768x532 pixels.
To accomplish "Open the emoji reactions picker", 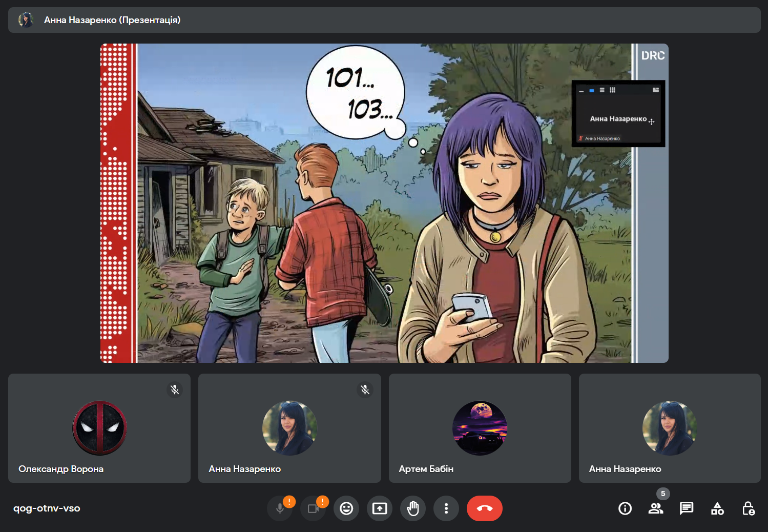I will coord(346,508).
